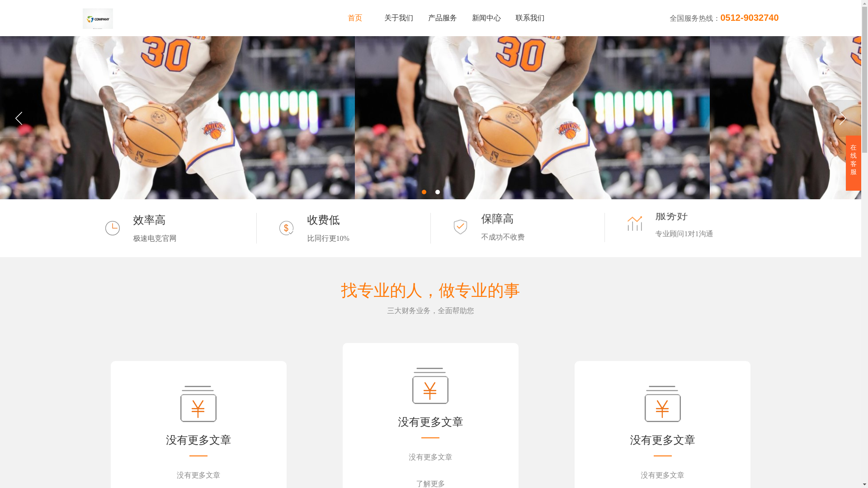
Task: Click the dollar coin icon beside 收费低
Action: pos(286,228)
